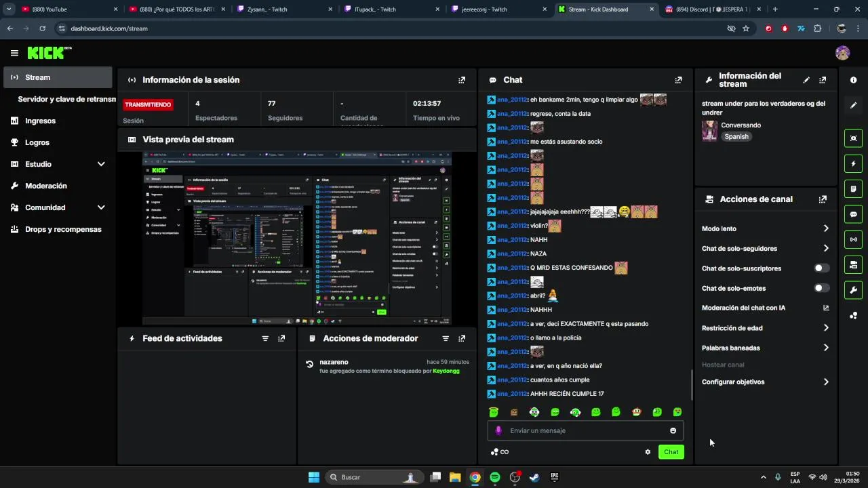868x488 pixels.
Task: Pop out the Acciones de canal panel
Action: pyautogui.click(x=823, y=199)
